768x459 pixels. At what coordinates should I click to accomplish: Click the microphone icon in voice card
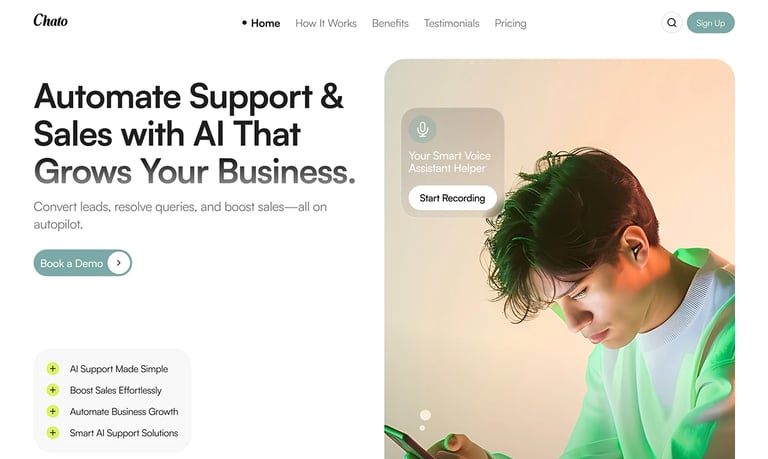click(x=422, y=129)
